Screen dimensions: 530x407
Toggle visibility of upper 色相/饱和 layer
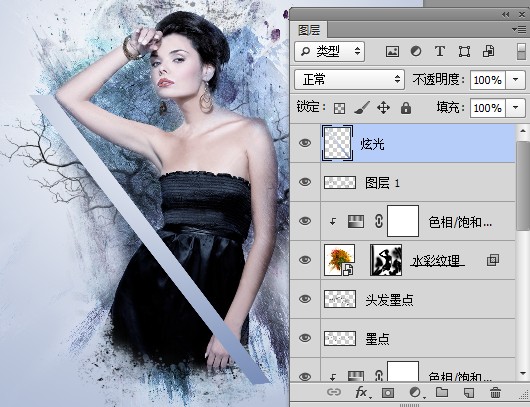pyautogui.click(x=305, y=221)
